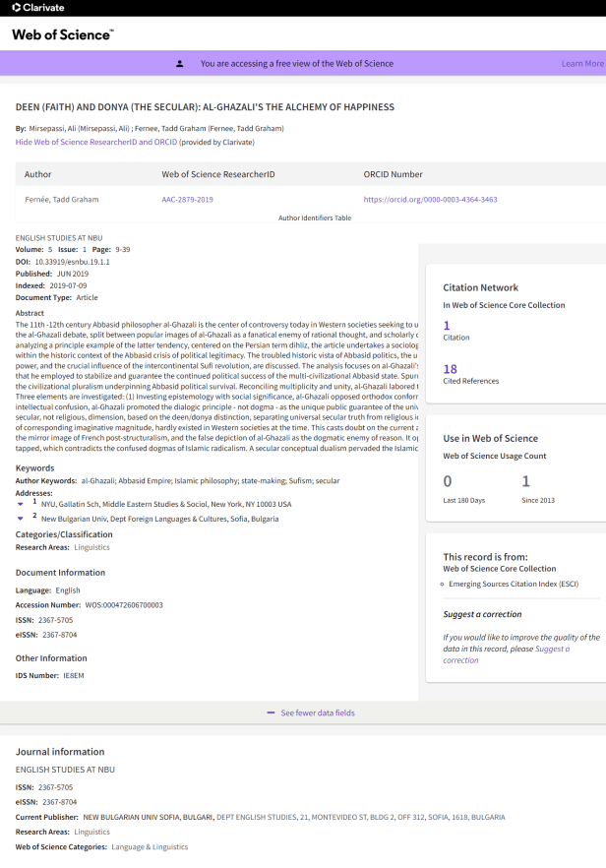The width and height of the screenshot is (606, 868).
Task: Click author name Fernée, Tadd Graham in table
Action: click(61, 199)
